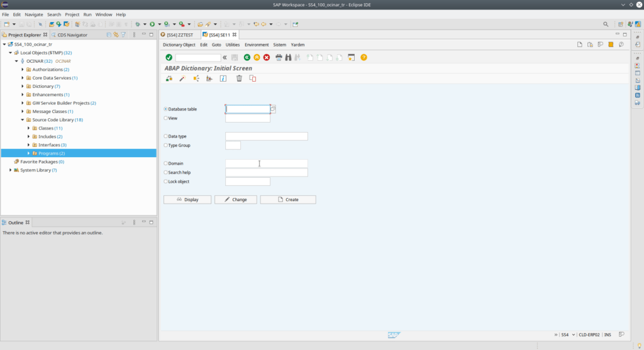
Task: Click CLD-ERP02 in the status bar
Action: point(589,335)
